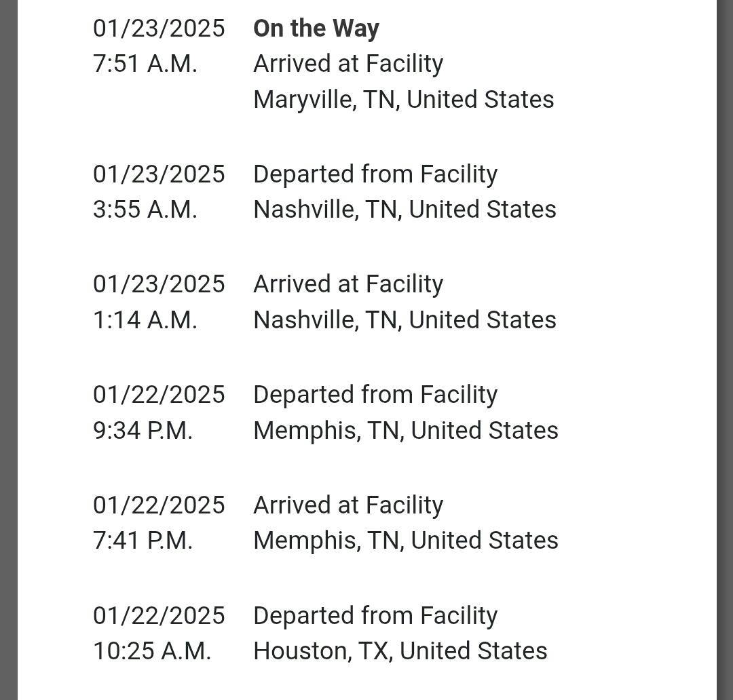Click "Departed from Facility" above the 3:55 A.M. Nashville entry
The width and height of the screenshot is (733, 700).
tap(375, 174)
